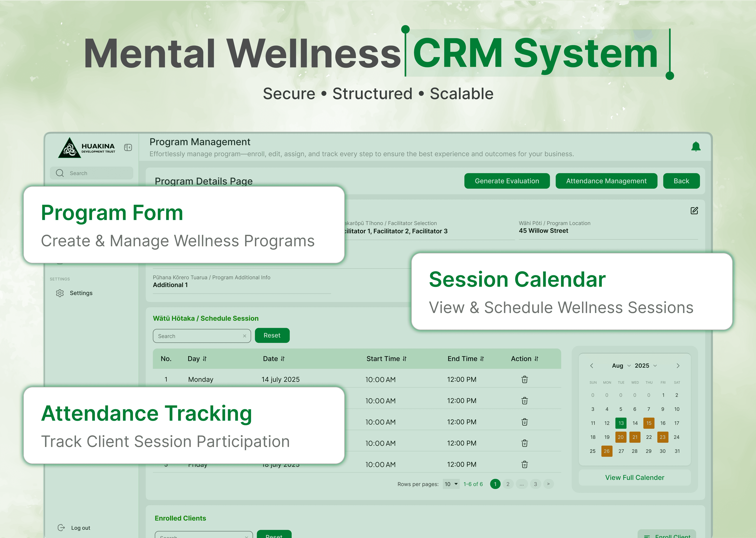The width and height of the screenshot is (756, 538).
Task: Click the notification bell icon
Action: (696, 146)
